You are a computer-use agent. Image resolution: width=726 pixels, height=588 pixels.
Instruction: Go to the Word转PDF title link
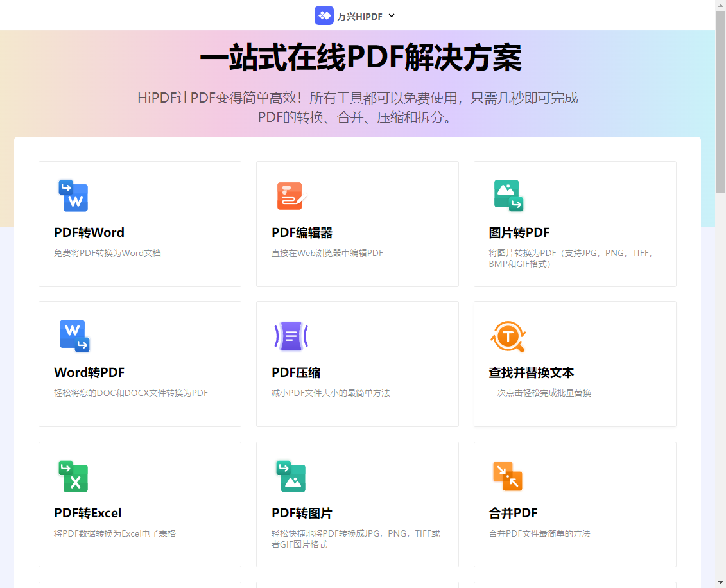pos(89,373)
